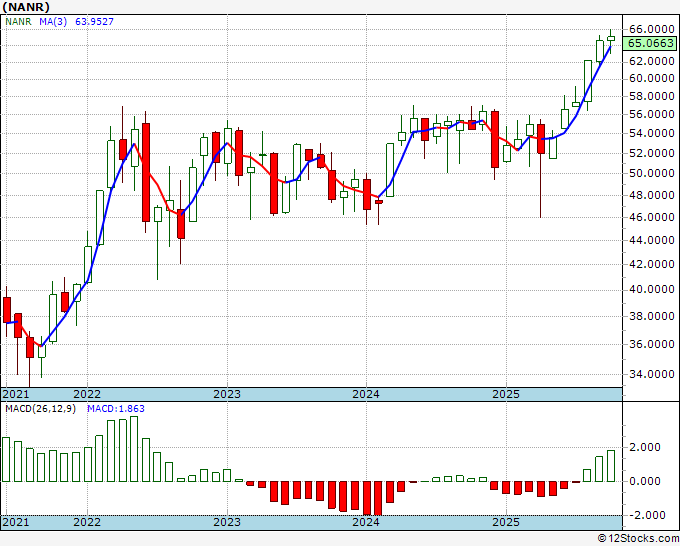Click the (NANR) chart title
Screen dimensions: 680x546
pos(26,7)
